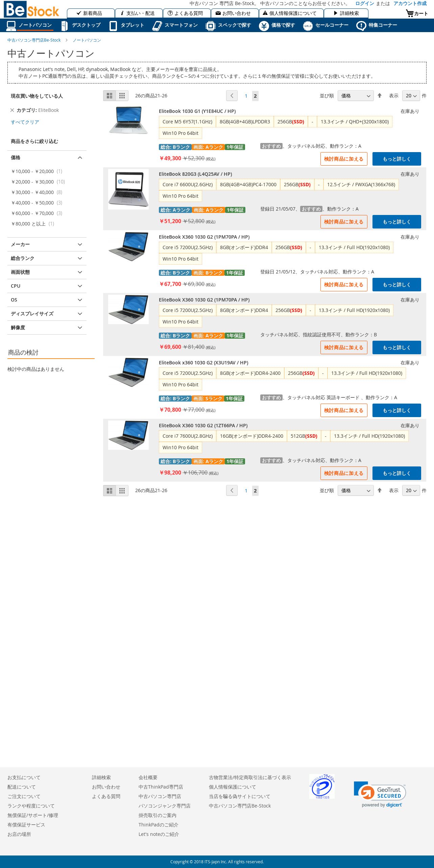Image resolution: width=434 pixels, height=868 pixels.
Task: Click もっと詳しく for ¥98,200 EliteBook
Action: tap(397, 473)
